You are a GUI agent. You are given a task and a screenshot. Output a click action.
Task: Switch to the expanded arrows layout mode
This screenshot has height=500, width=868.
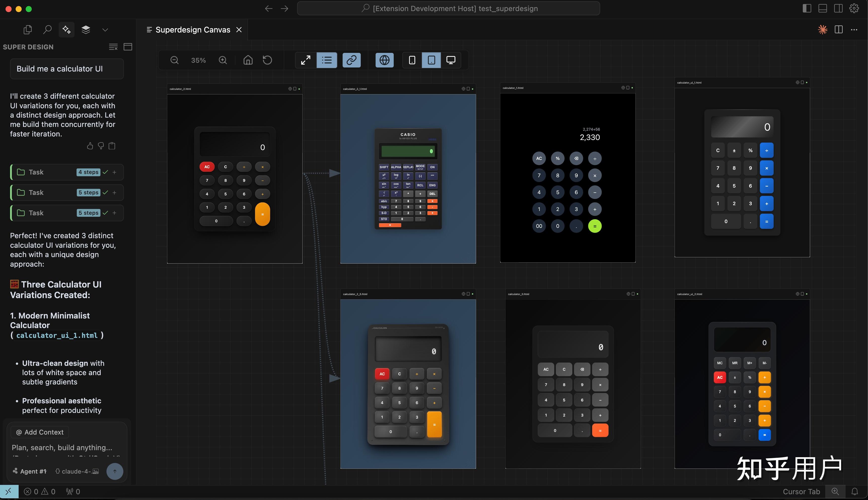point(306,60)
